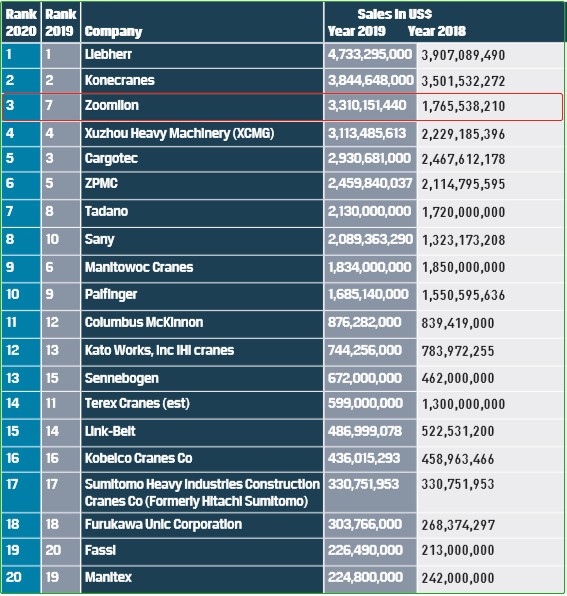
Task: Select the Kobelco Cranes Co name
Action: pos(138,458)
